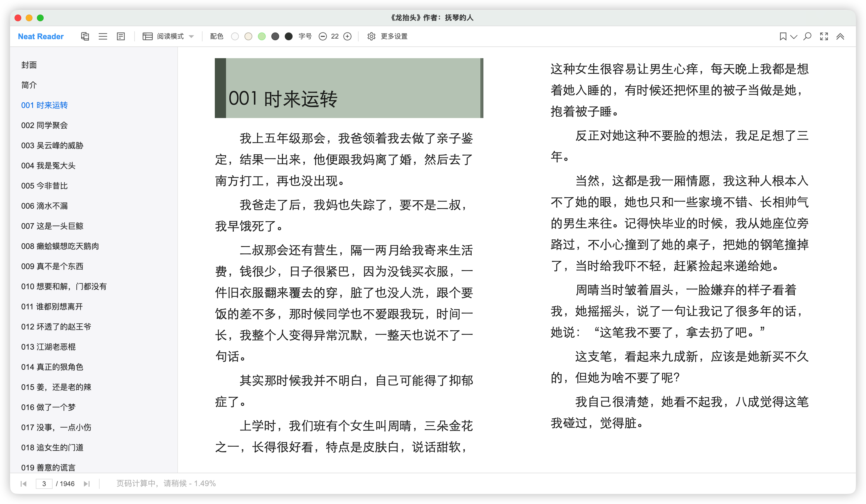866x504 pixels.
Task: Collapse toolbar with double chevron up icon
Action: [x=840, y=36]
